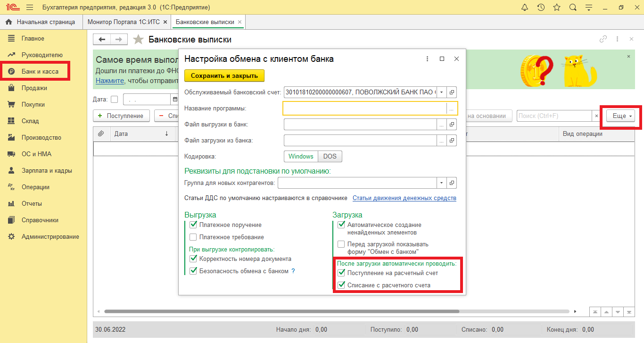Image resolution: width=644 pixels, height=343 pixels.
Task: Expand the Обслуживаемый банковский счет dropdown
Action: pyautogui.click(x=442, y=92)
